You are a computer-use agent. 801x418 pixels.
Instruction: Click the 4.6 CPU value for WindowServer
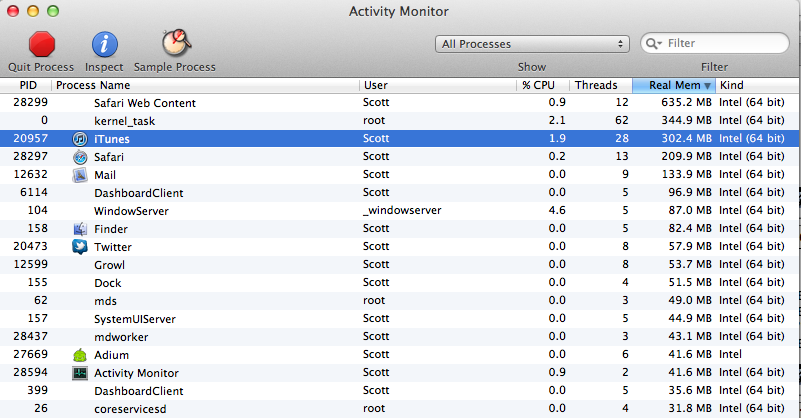[557, 211]
